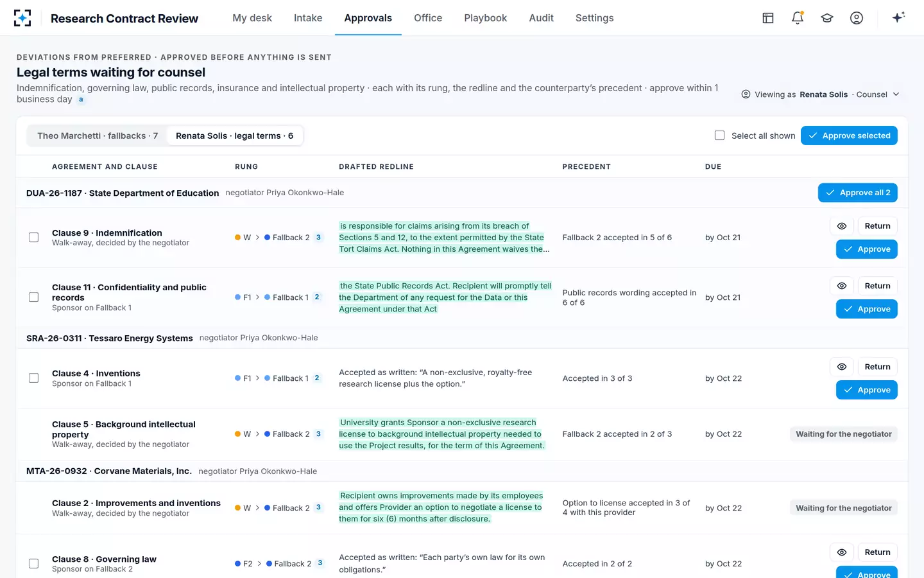Return Clause 9 Indemnification
924x578 pixels.
click(877, 226)
